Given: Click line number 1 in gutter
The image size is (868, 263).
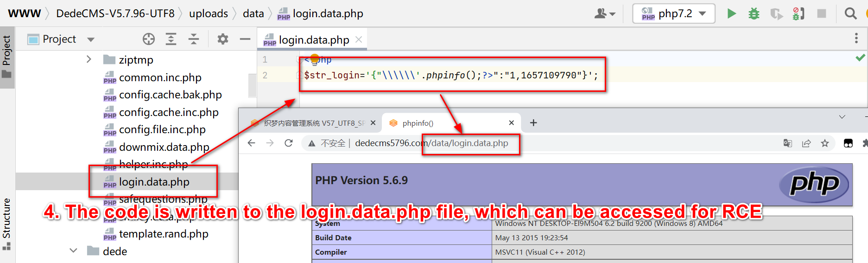Looking at the screenshot, I should click(265, 59).
